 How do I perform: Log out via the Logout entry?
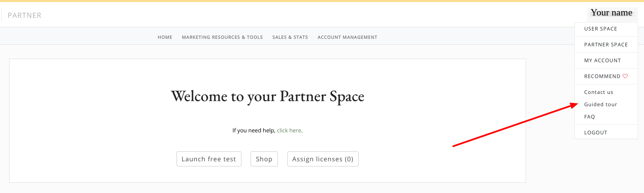(x=595, y=133)
